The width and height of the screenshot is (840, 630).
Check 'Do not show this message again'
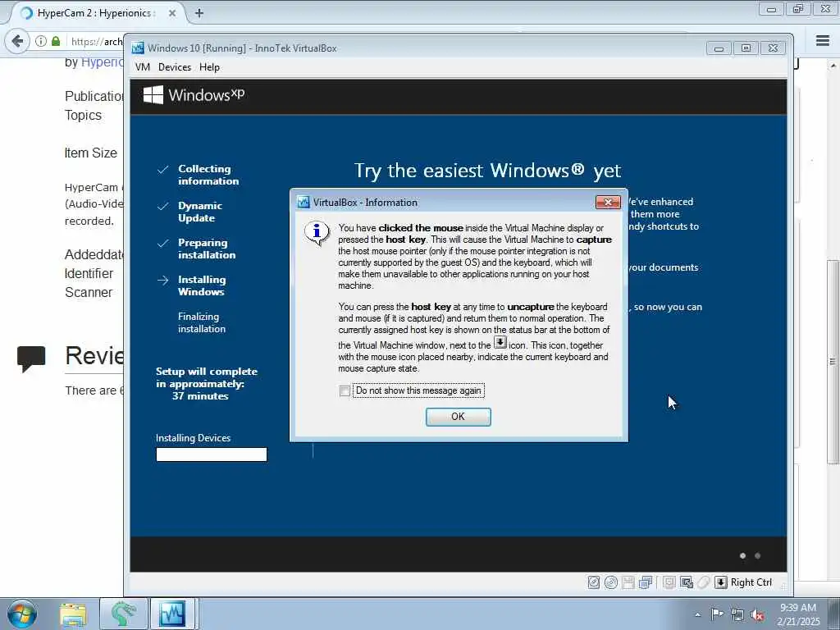pyautogui.click(x=345, y=391)
